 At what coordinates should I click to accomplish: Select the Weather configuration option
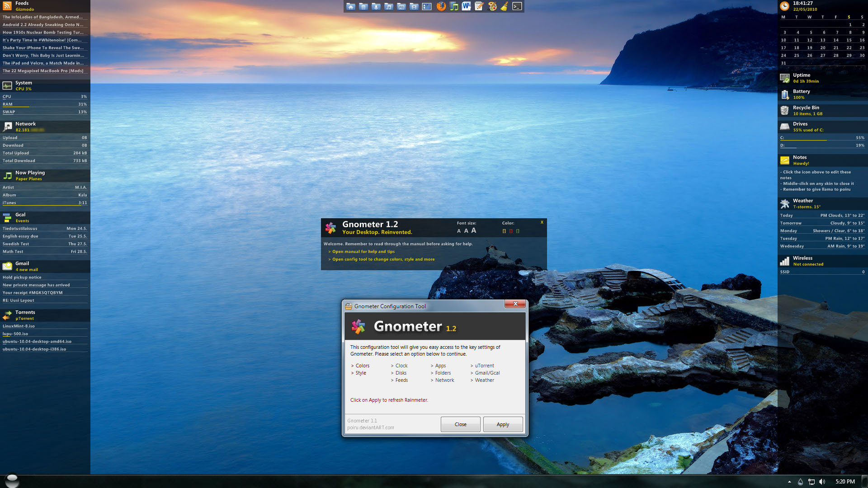click(x=484, y=380)
